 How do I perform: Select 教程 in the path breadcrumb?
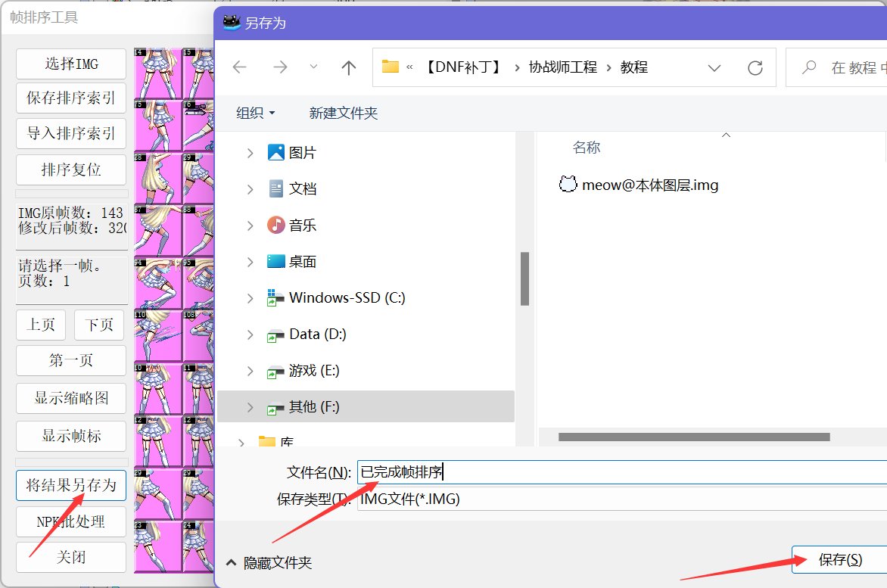[634, 67]
